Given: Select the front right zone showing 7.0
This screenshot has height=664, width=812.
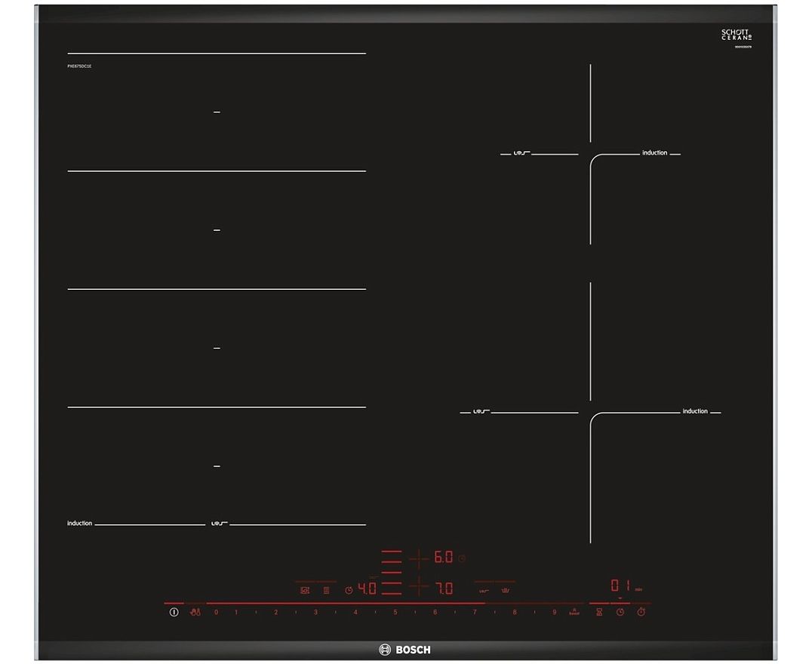Looking at the screenshot, I should 443,588.
